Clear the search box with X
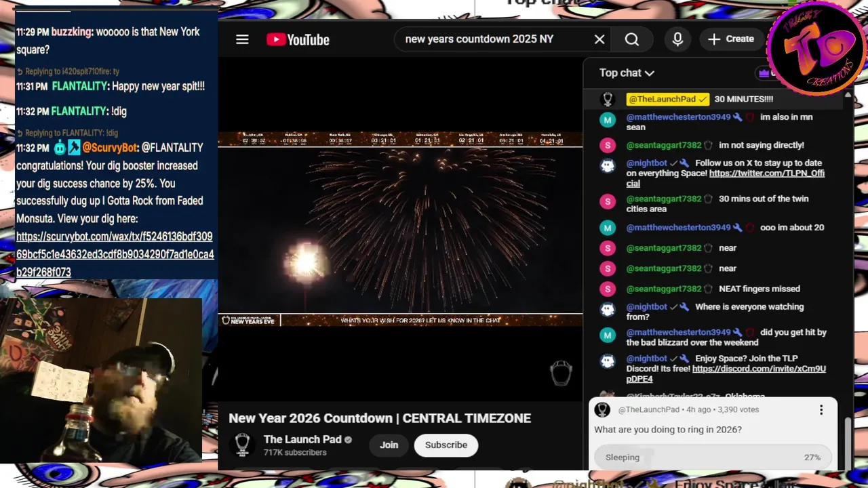The image size is (868, 488). [599, 39]
